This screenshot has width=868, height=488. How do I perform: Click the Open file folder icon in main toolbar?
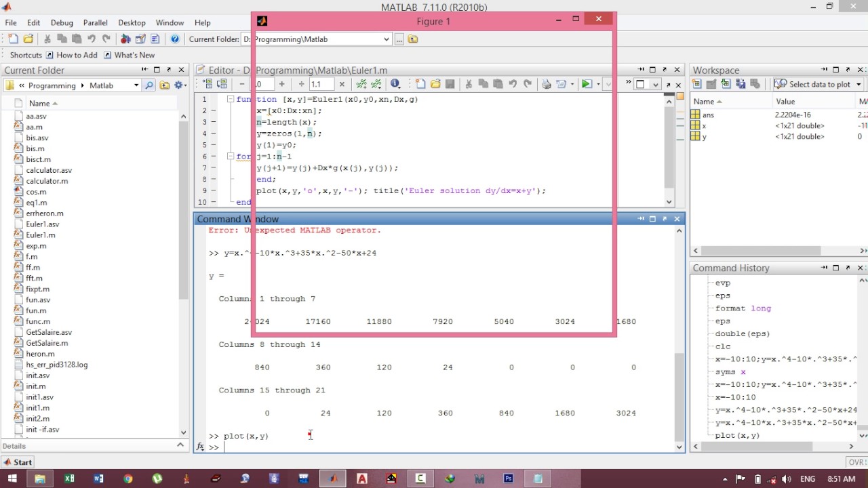pos(28,39)
